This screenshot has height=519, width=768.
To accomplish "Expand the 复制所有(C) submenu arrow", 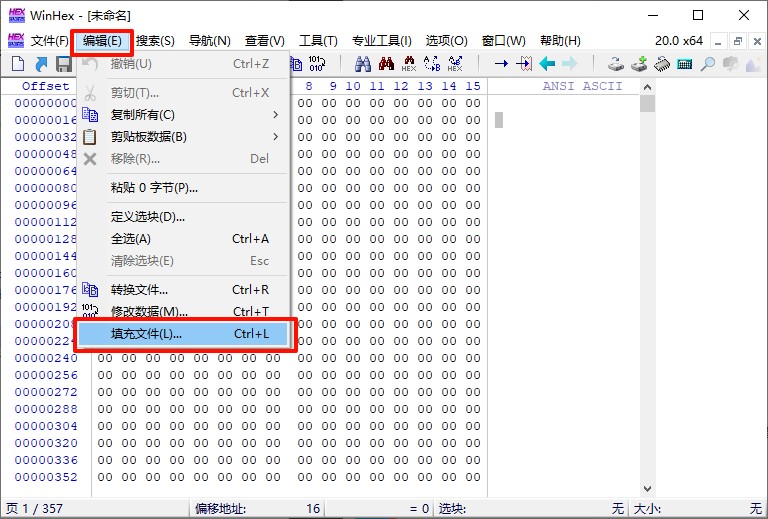I will [276, 115].
